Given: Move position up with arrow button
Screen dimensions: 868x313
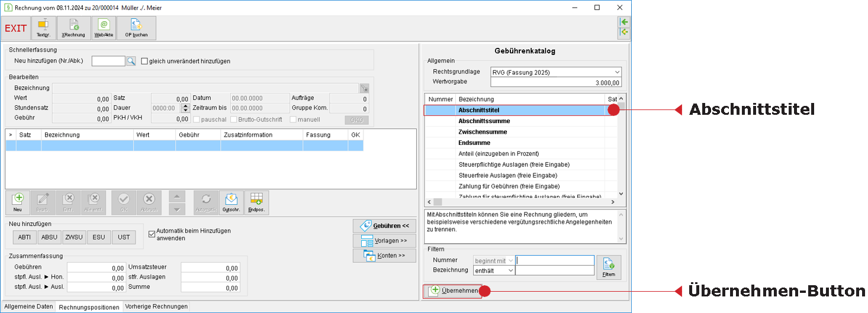Looking at the screenshot, I should 177,196.
